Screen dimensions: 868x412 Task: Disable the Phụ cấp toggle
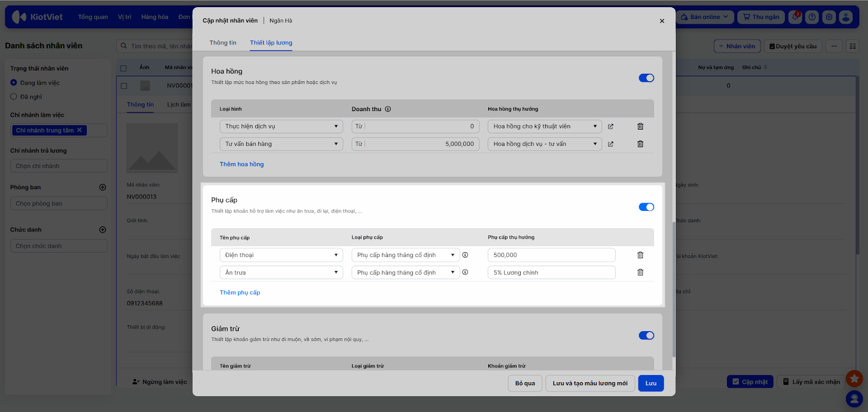(x=646, y=207)
